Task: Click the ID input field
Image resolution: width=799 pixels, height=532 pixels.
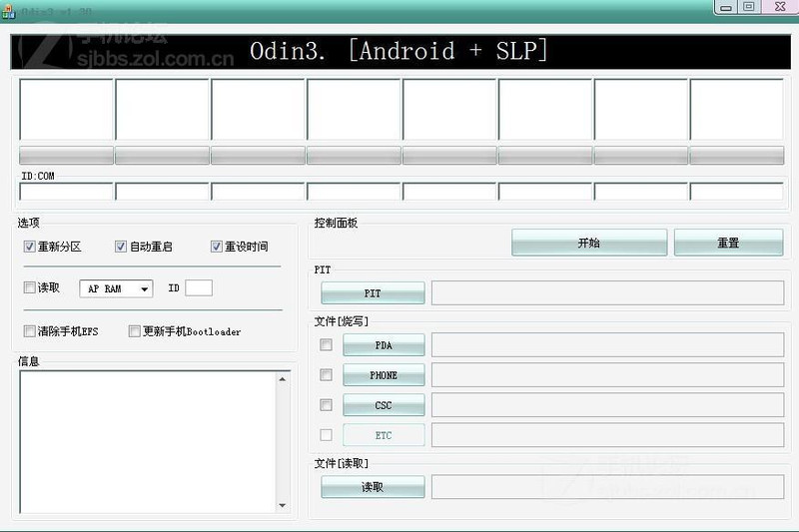Action: coord(199,288)
